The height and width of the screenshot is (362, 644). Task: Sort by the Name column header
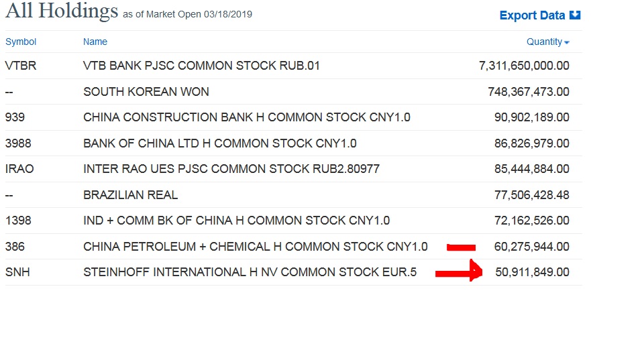point(95,42)
